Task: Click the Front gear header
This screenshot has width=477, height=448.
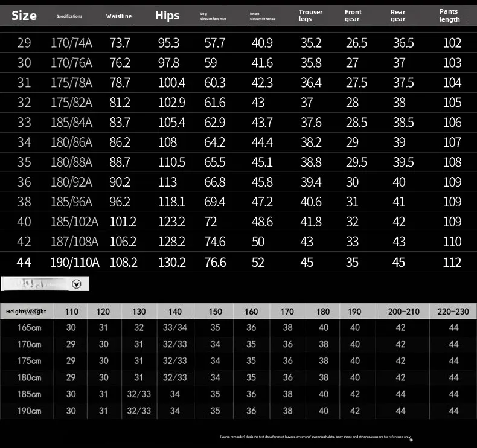Action: 353,16
